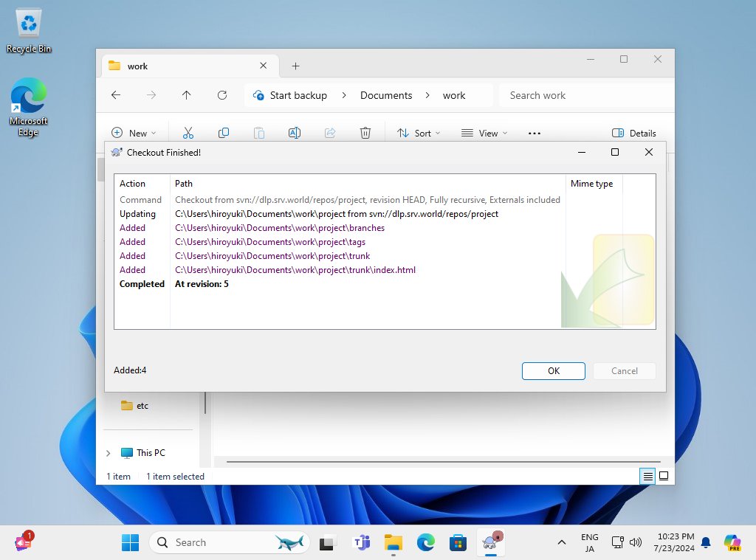Open Microsoft Edge desktop shortcut
The image size is (756, 560).
[29, 108]
